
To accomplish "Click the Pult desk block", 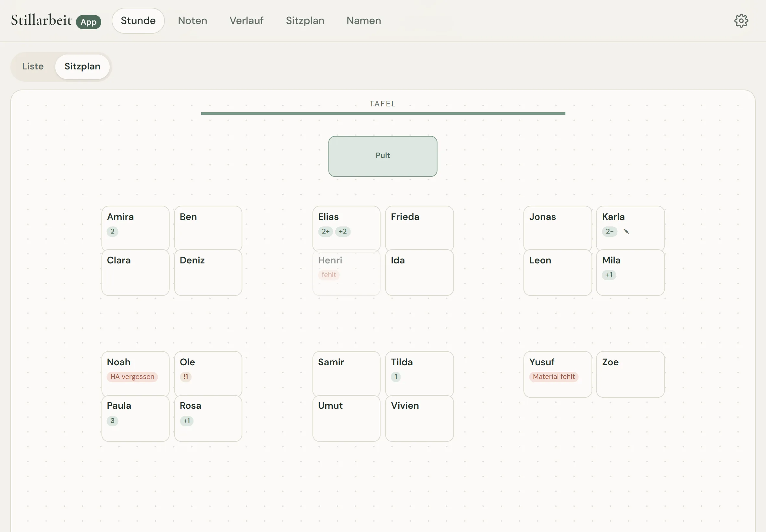I will coord(382,156).
